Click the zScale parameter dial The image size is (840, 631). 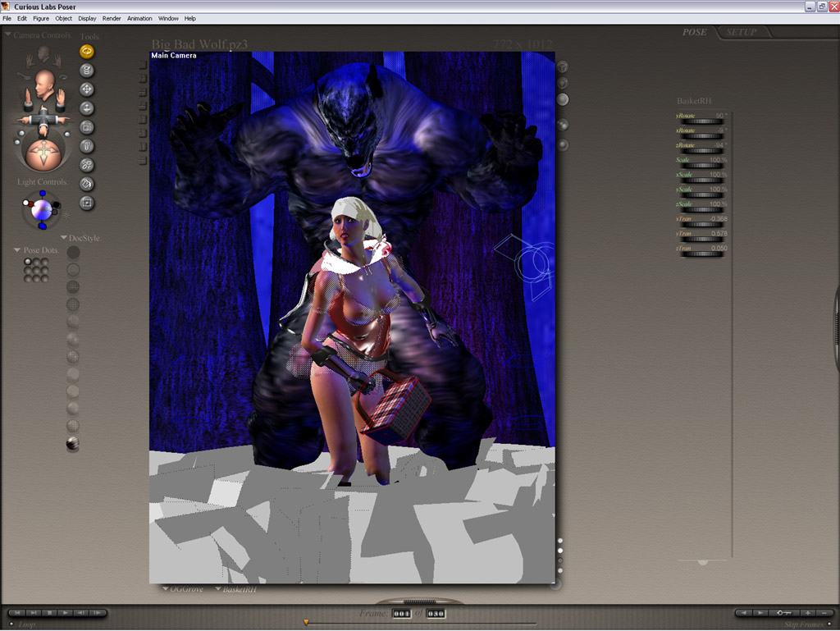(701, 210)
